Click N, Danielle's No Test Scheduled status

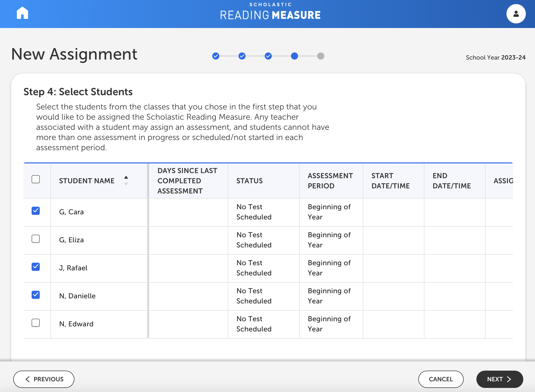coord(254,296)
